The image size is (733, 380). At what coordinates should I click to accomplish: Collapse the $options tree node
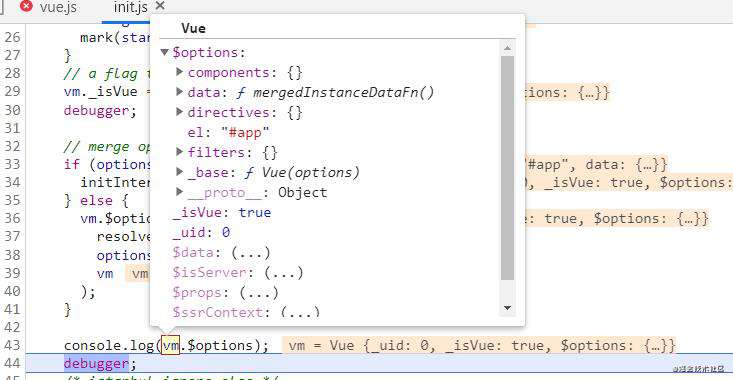click(165, 52)
